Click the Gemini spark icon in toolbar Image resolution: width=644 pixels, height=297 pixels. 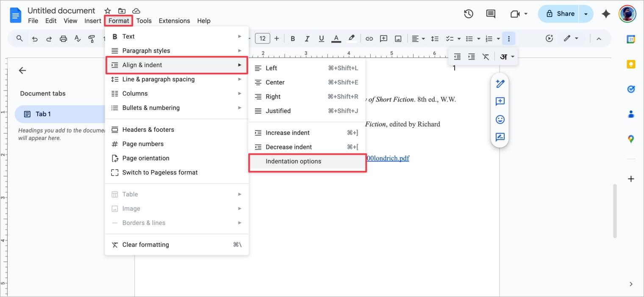(x=606, y=14)
